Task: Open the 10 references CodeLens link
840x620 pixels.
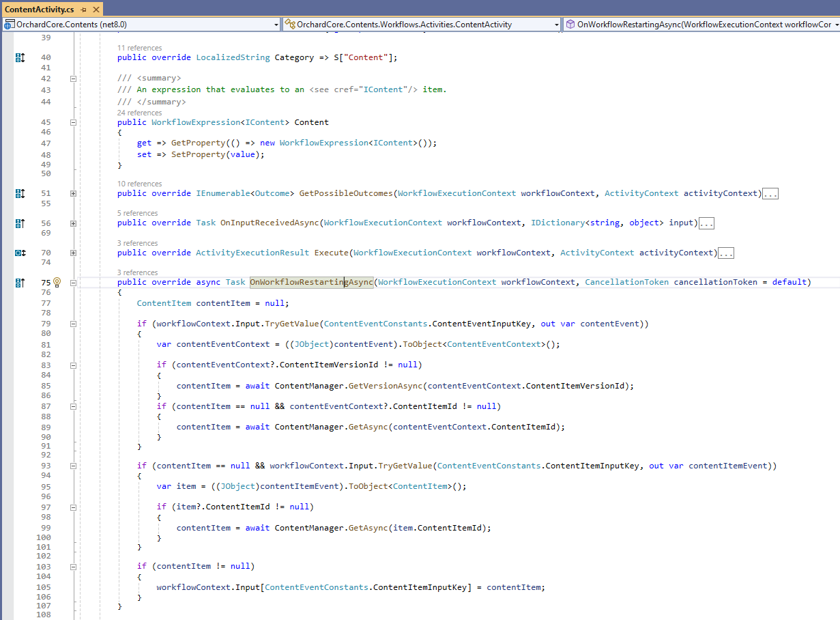Action: pyautogui.click(x=139, y=184)
